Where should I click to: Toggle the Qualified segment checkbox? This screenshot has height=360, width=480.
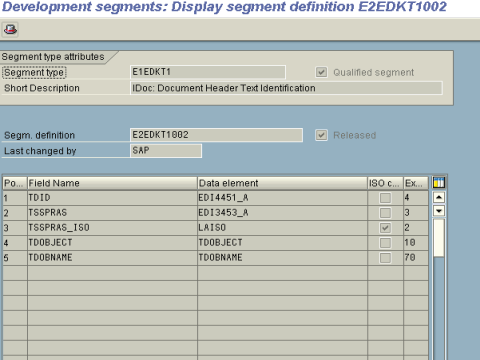(x=321, y=72)
